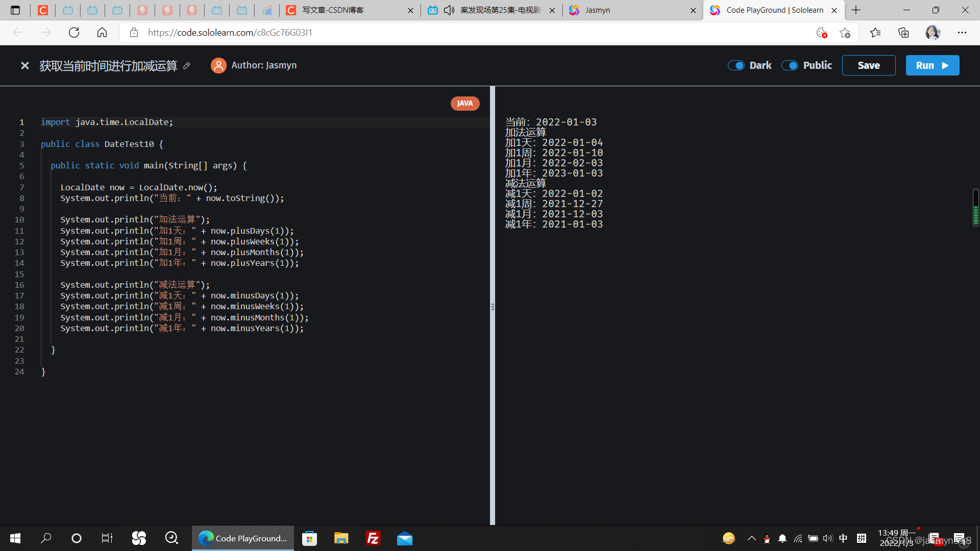Toggle the Dark theme switch
Viewport: 980px width, 551px height.
(x=736, y=65)
